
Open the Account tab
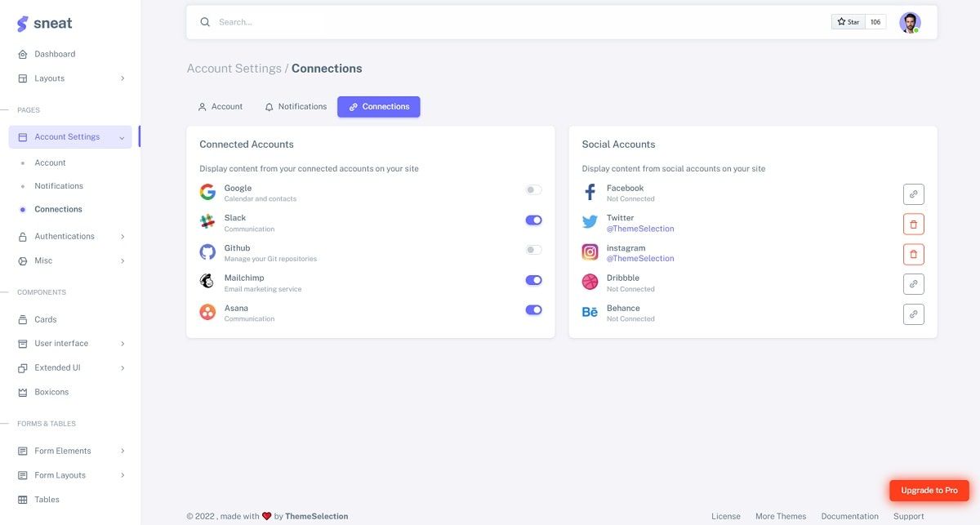tap(219, 105)
